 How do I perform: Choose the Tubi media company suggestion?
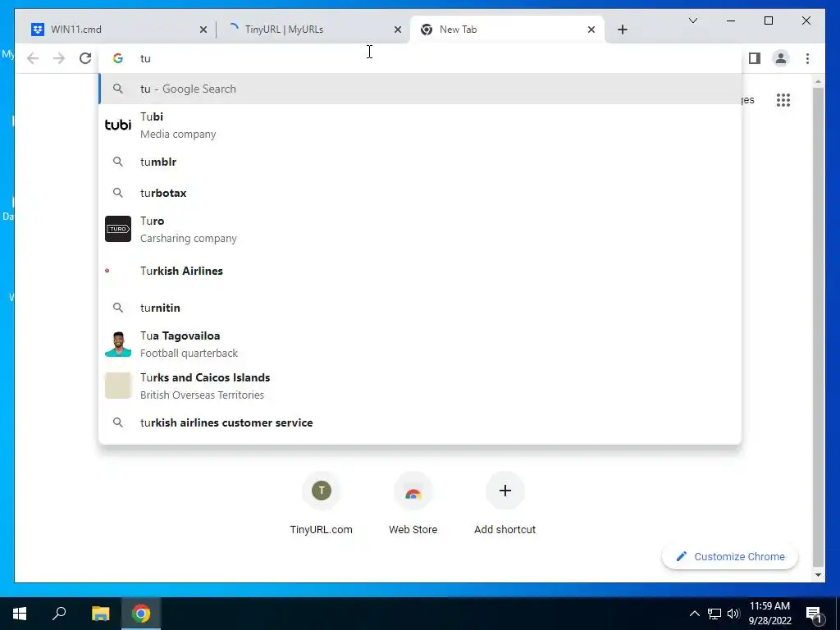click(421, 125)
